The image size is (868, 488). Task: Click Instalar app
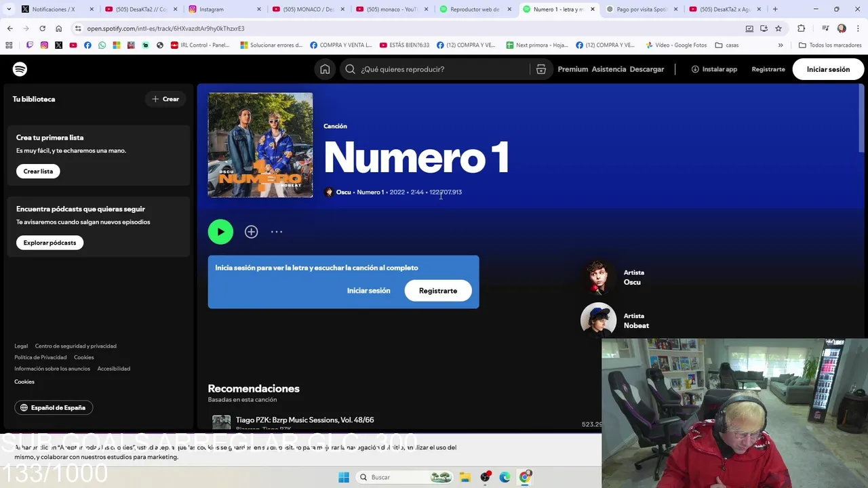click(714, 69)
